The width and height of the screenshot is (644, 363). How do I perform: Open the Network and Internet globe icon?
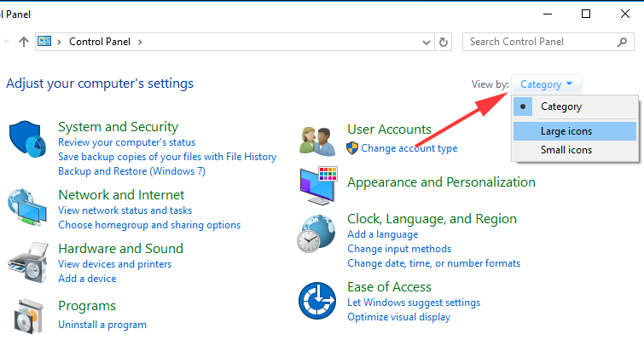(x=27, y=208)
